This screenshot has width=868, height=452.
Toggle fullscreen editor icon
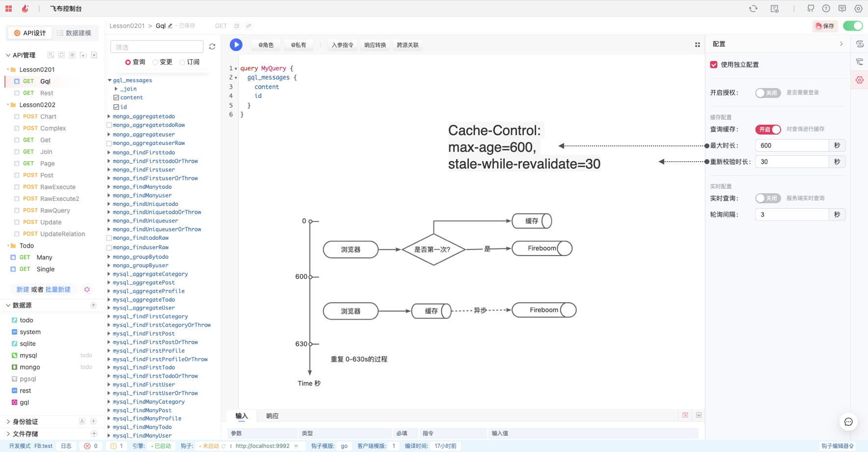coord(697,45)
